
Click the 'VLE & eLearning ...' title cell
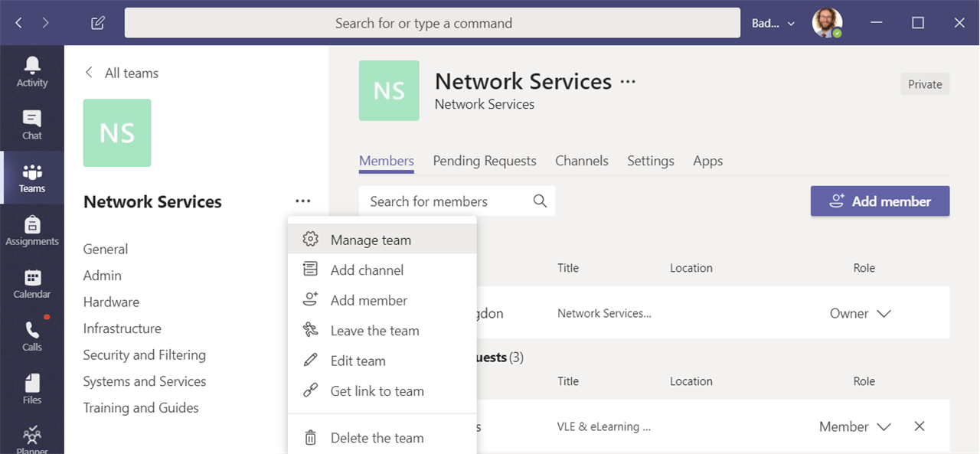(x=604, y=426)
